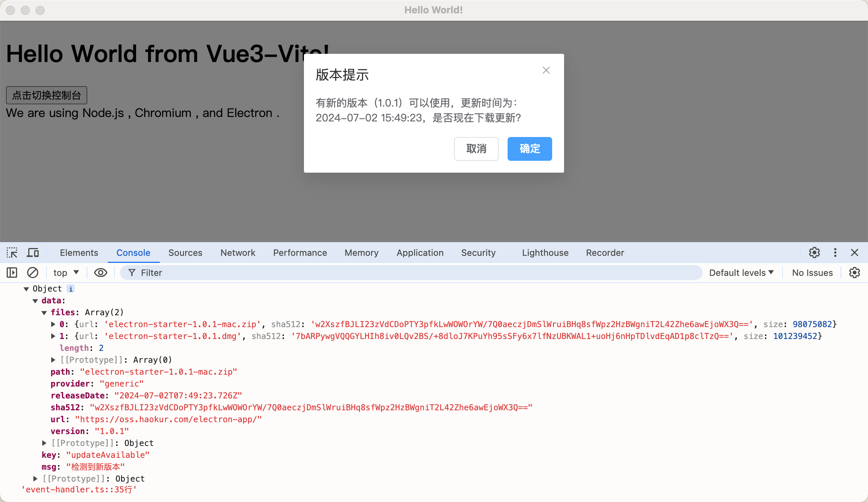This screenshot has width=868, height=502.
Task: Click the eye live expression icon
Action: pyautogui.click(x=100, y=273)
